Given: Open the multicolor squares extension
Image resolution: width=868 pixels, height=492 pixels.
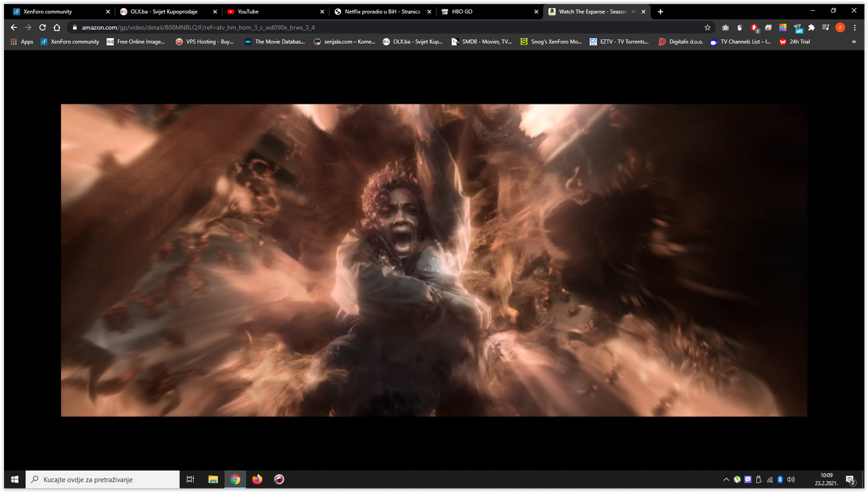Looking at the screenshot, I should click(783, 28).
